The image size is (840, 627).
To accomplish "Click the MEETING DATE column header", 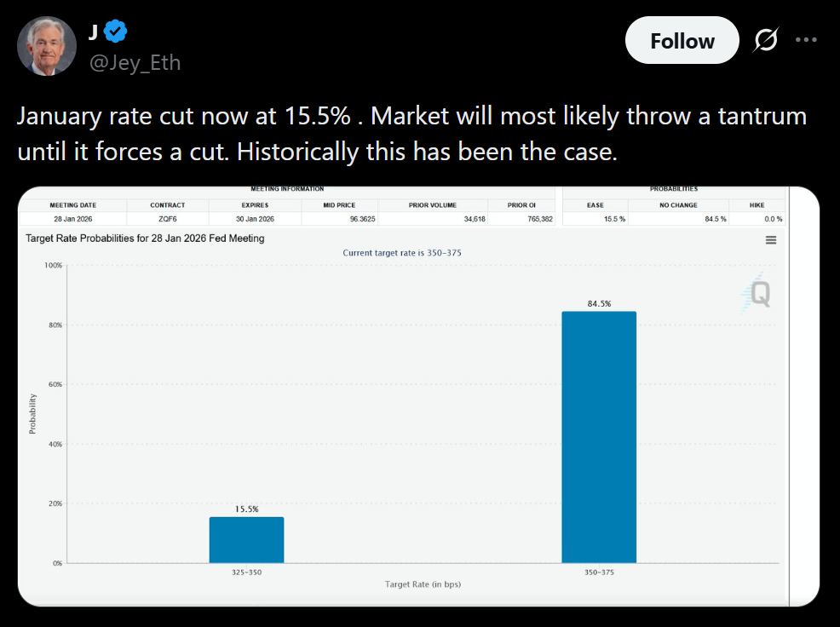I will pyautogui.click(x=73, y=205).
